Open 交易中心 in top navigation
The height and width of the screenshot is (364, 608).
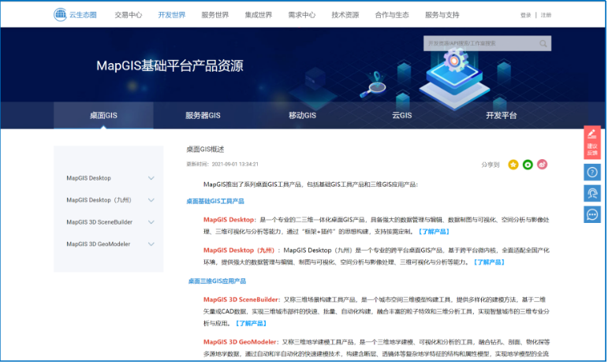click(129, 15)
